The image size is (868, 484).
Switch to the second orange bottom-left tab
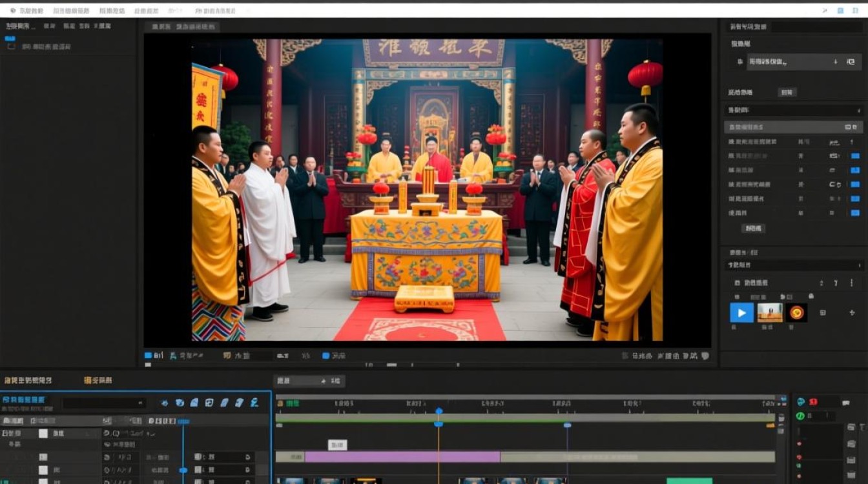pyautogui.click(x=98, y=381)
